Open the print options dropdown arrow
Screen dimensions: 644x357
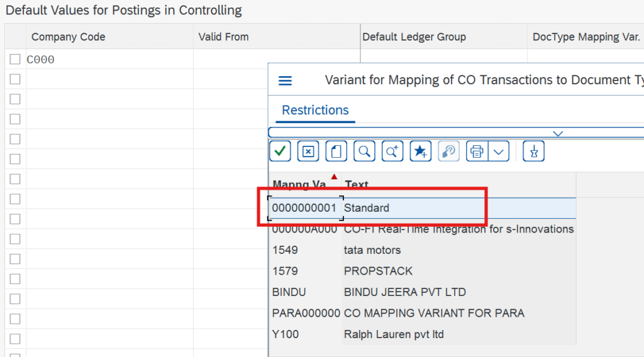(499, 151)
